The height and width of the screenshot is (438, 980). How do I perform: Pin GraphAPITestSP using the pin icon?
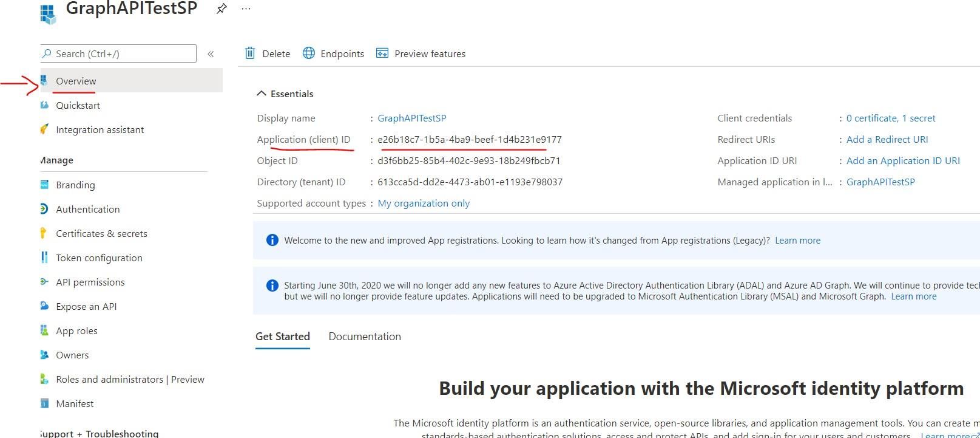tap(221, 9)
